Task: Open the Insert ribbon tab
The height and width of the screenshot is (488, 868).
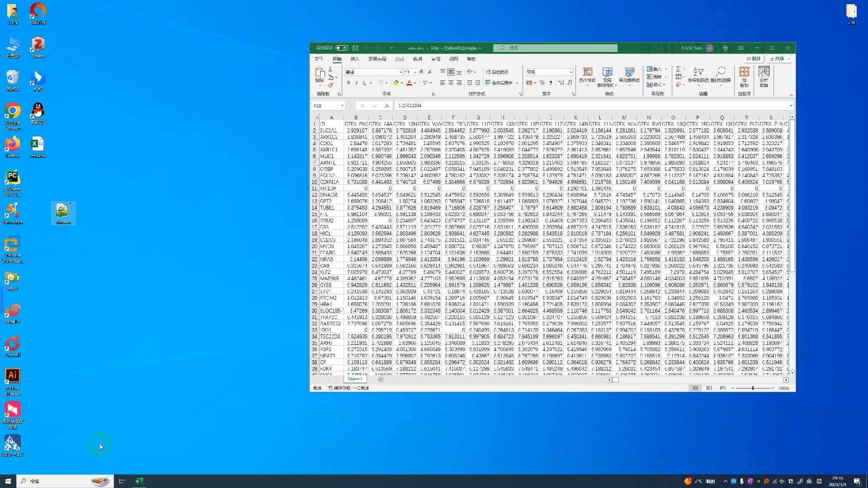Action: (355, 59)
